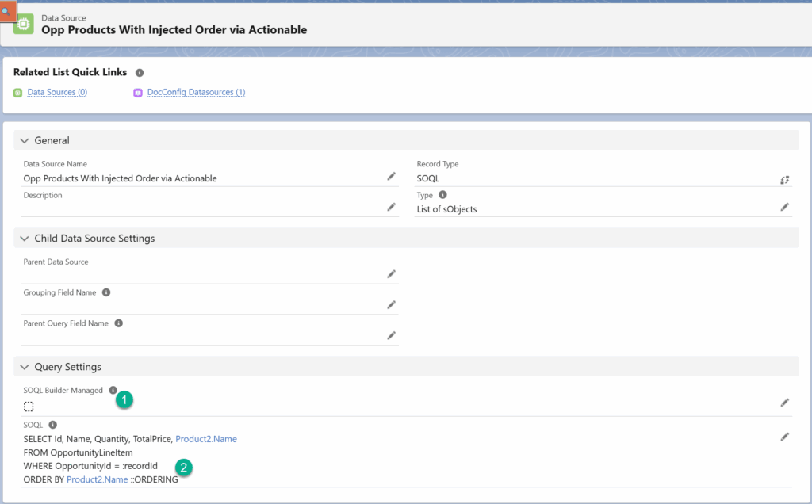Edit the Type field List of sObjects

click(784, 207)
